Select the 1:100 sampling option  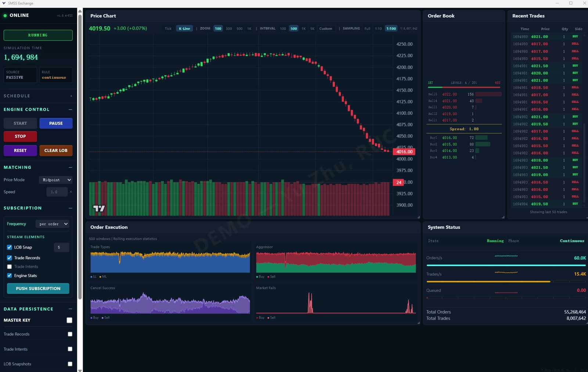(x=391, y=29)
